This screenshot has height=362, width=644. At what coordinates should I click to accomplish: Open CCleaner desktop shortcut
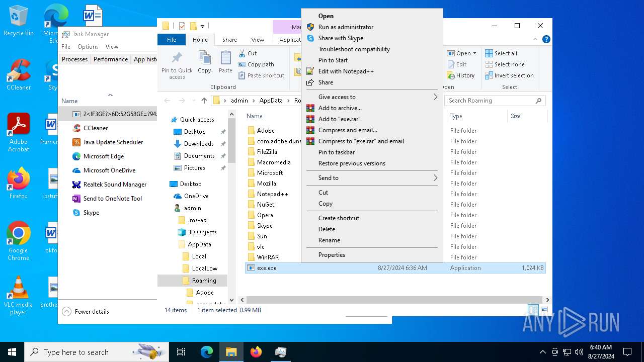point(18,75)
